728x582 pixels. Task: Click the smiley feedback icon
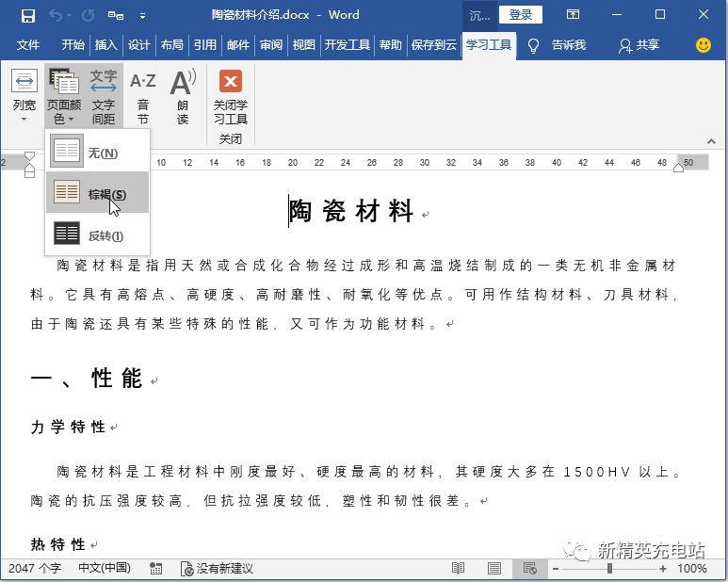click(704, 45)
